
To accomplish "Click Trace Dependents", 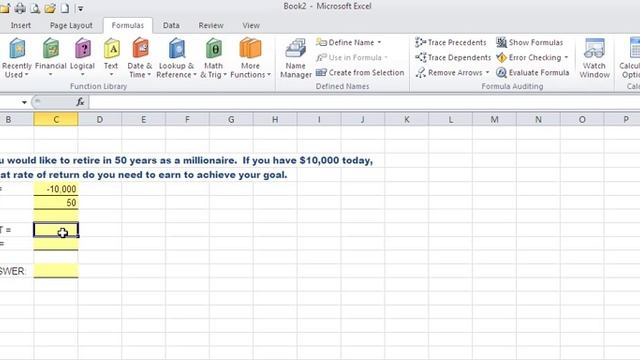I will pos(453,58).
